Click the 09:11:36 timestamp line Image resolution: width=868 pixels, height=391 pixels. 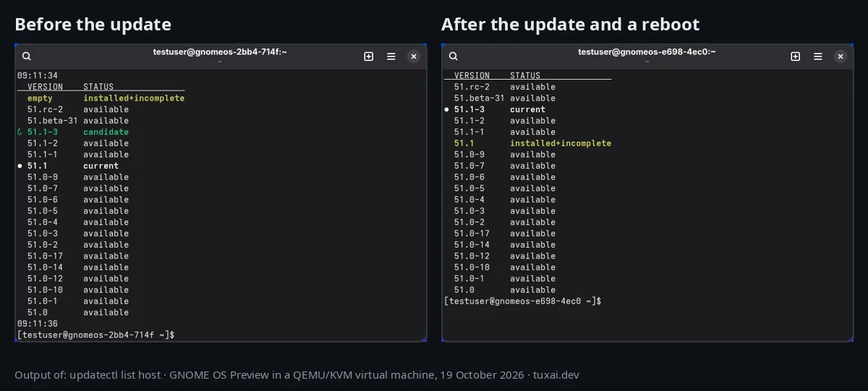coord(38,324)
